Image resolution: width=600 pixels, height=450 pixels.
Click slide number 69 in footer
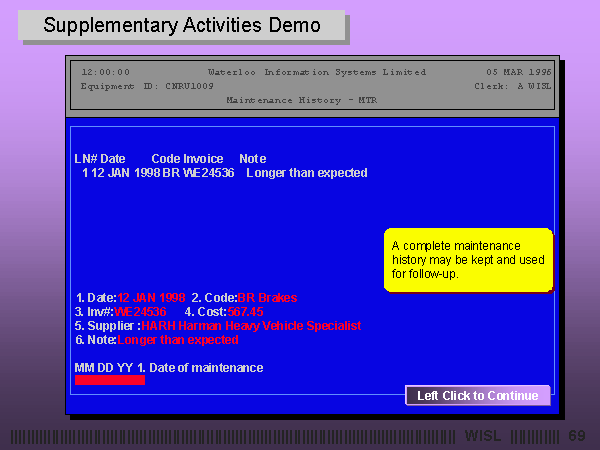tap(577, 435)
